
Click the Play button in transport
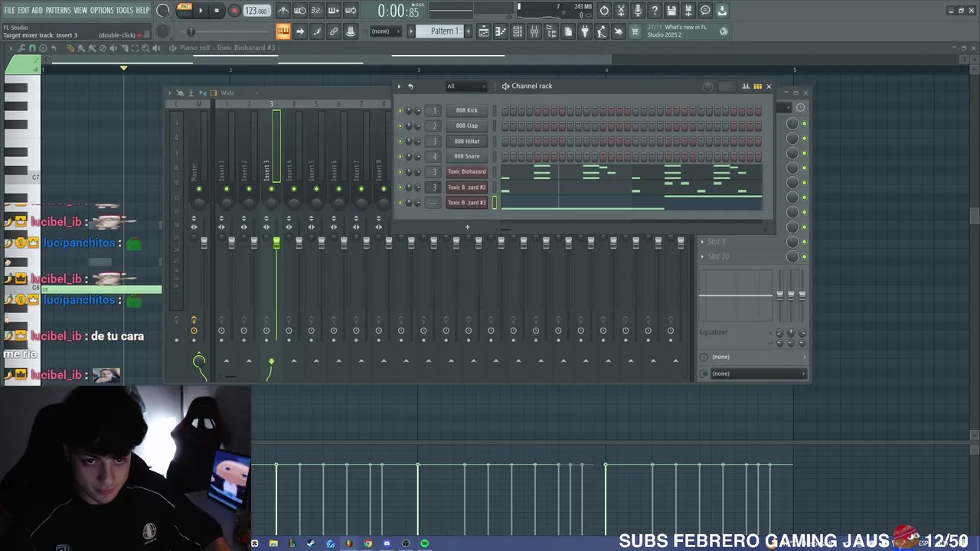(x=201, y=11)
